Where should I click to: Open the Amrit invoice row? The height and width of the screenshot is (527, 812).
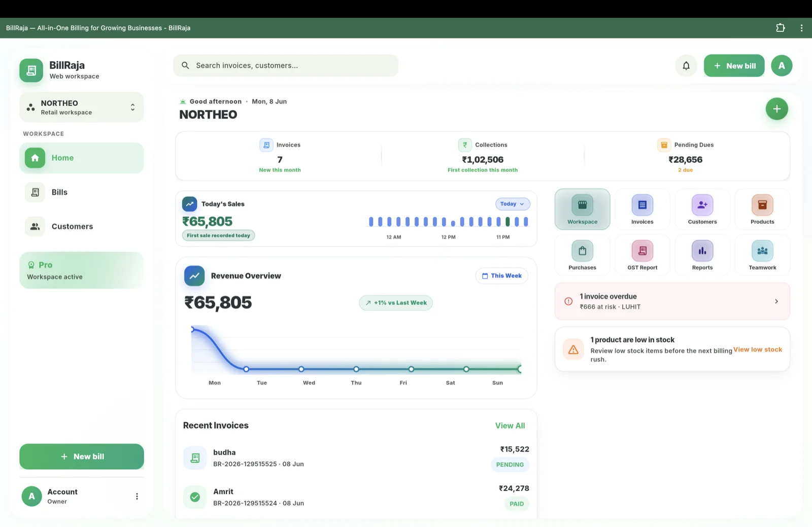pos(356,497)
